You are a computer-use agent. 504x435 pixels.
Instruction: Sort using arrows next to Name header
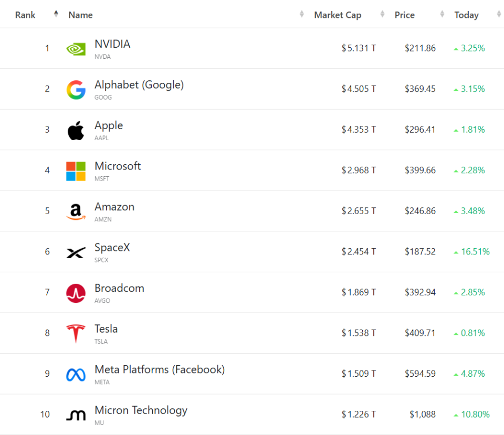(x=301, y=14)
